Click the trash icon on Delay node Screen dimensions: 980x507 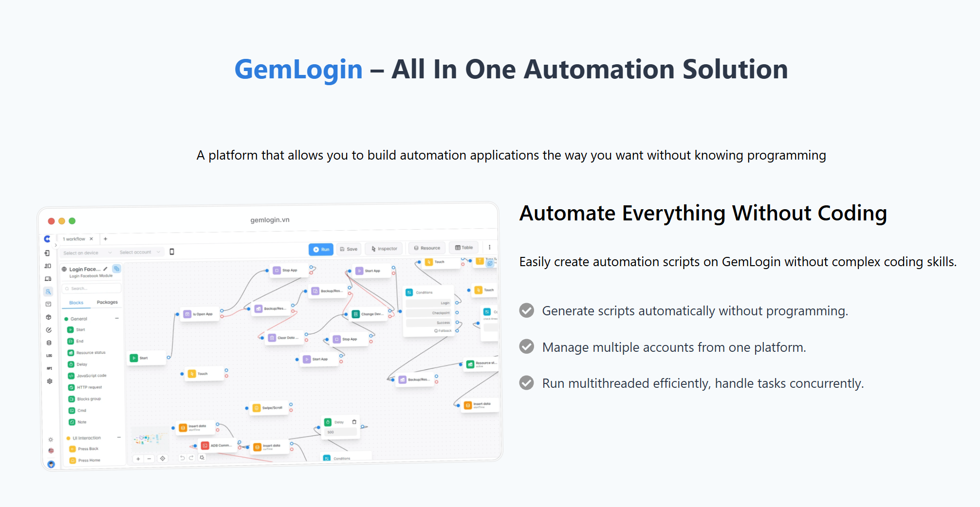[354, 422]
